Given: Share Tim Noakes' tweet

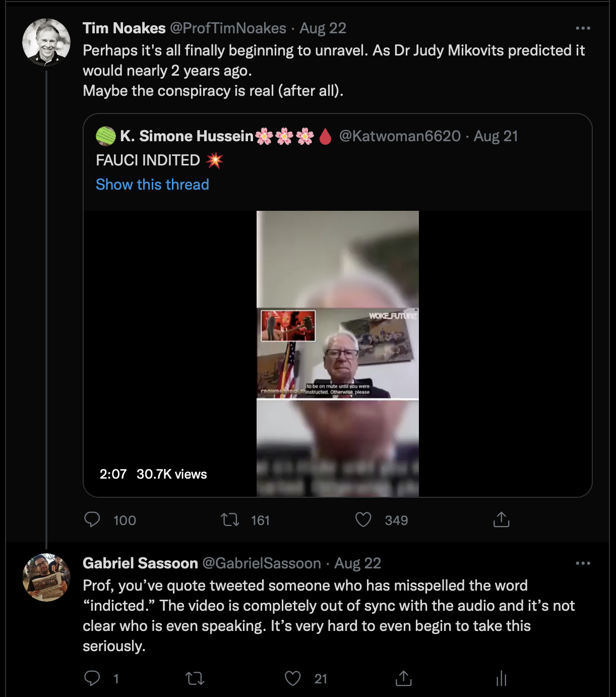Looking at the screenshot, I should pos(502,519).
